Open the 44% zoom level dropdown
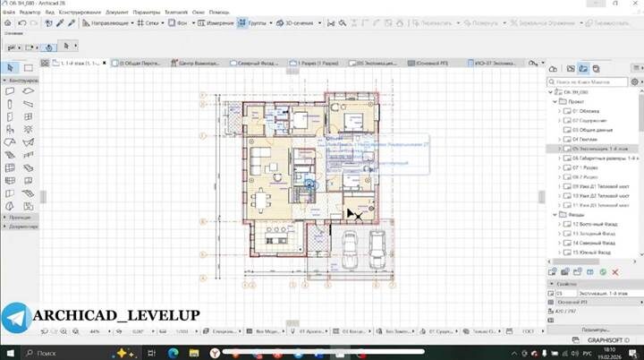Viewport: 644px width, 360px height. [109, 331]
